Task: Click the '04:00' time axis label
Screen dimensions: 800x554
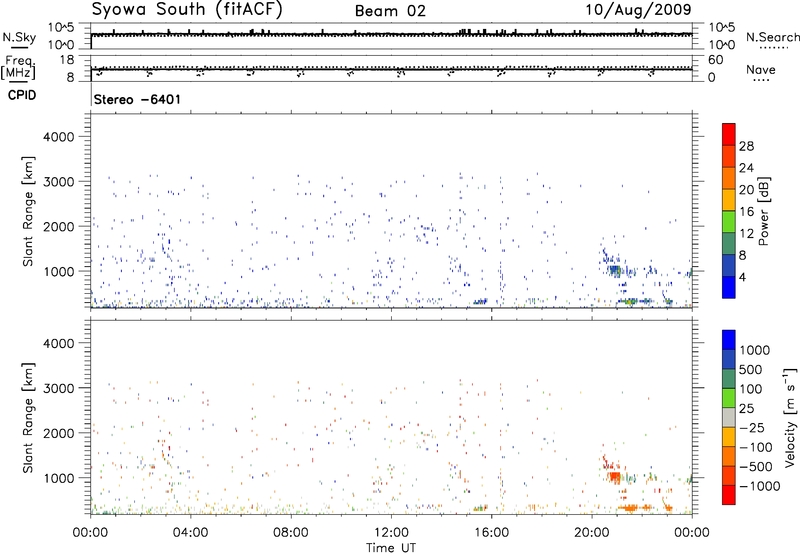Action: pyautogui.click(x=190, y=533)
